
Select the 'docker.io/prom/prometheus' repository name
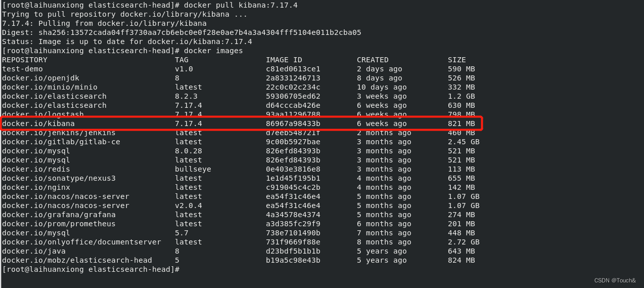click(59, 224)
